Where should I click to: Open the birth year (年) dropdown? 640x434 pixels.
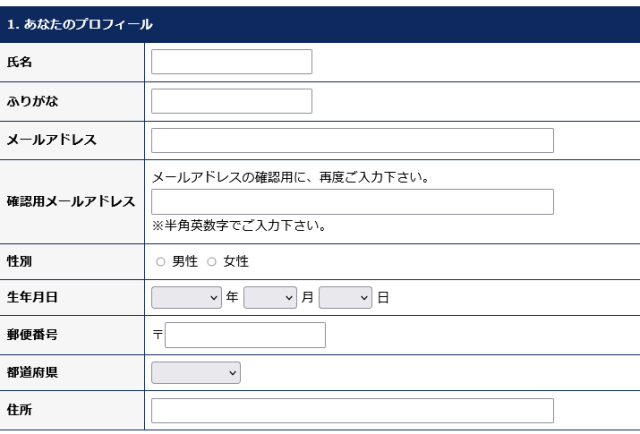click(187, 298)
